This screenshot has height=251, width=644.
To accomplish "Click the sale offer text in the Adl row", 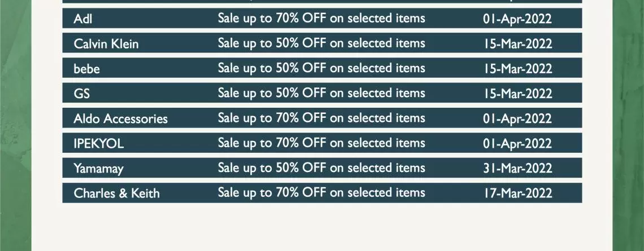I will [321, 19].
